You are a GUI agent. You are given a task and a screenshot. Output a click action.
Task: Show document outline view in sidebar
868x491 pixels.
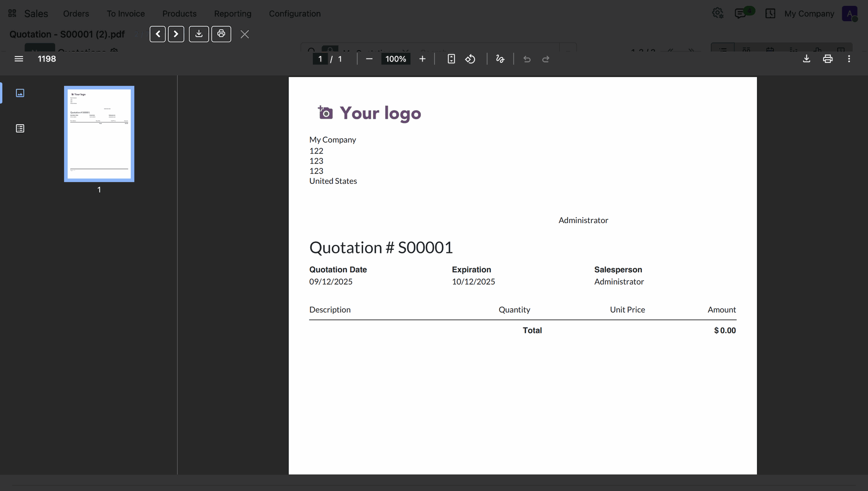(20, 129)
